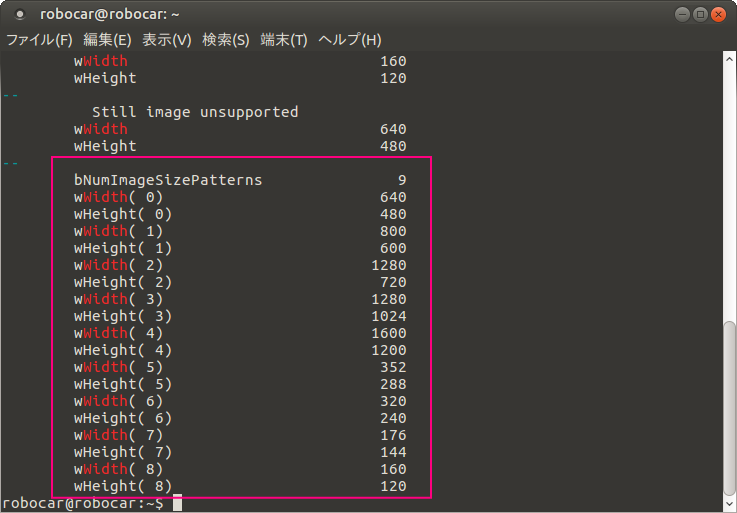Click the value 9 next to bNumImageSizePatterns
The image size is (737, 513).
[x=402, y=180]
